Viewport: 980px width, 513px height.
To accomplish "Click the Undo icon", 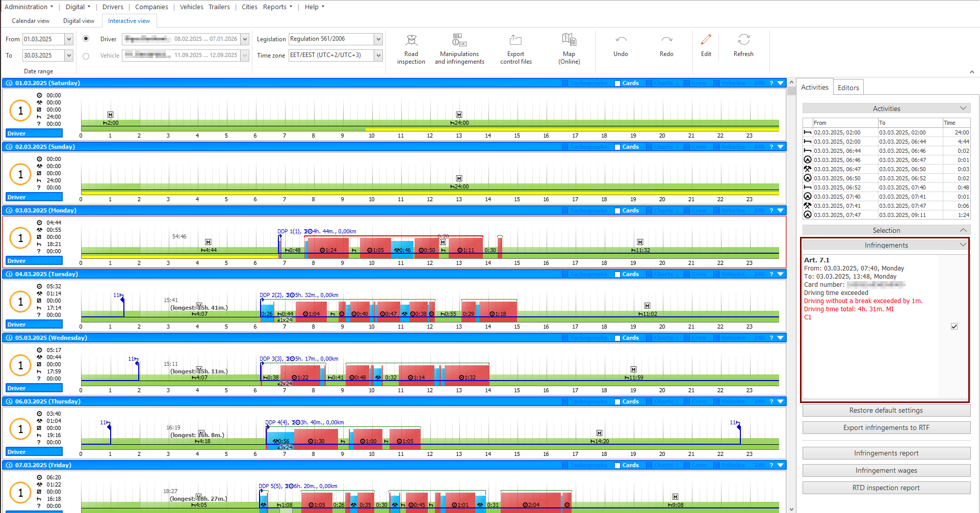I will [x=621, y=40].
